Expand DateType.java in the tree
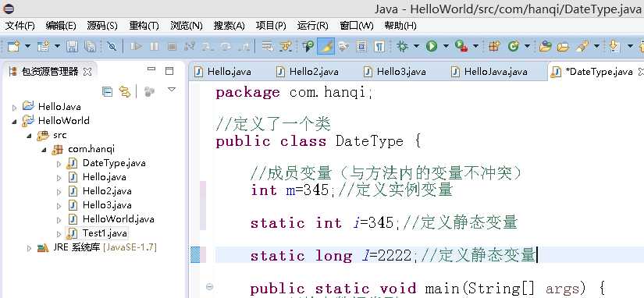644x298 pixels. [x=59, y=164]
